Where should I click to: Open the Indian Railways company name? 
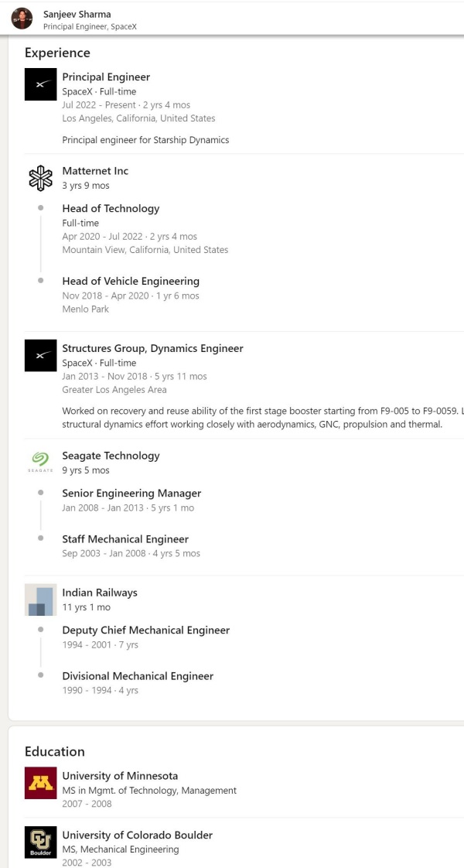point(100,593)
